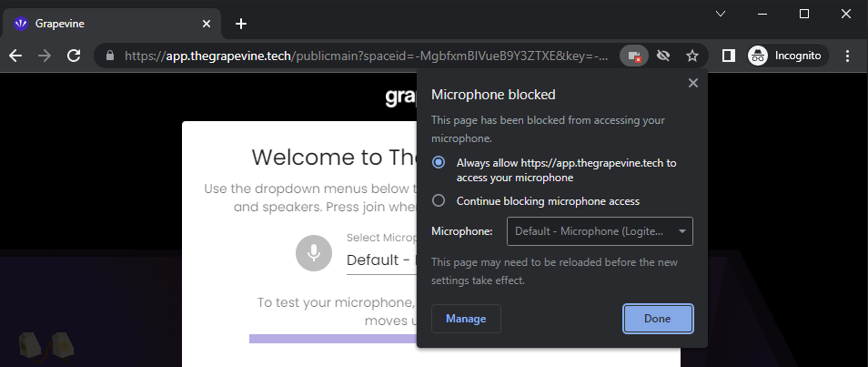Select Continue blocking microphone access
This screenshot has width=868, height=367.
click(439, 200)
